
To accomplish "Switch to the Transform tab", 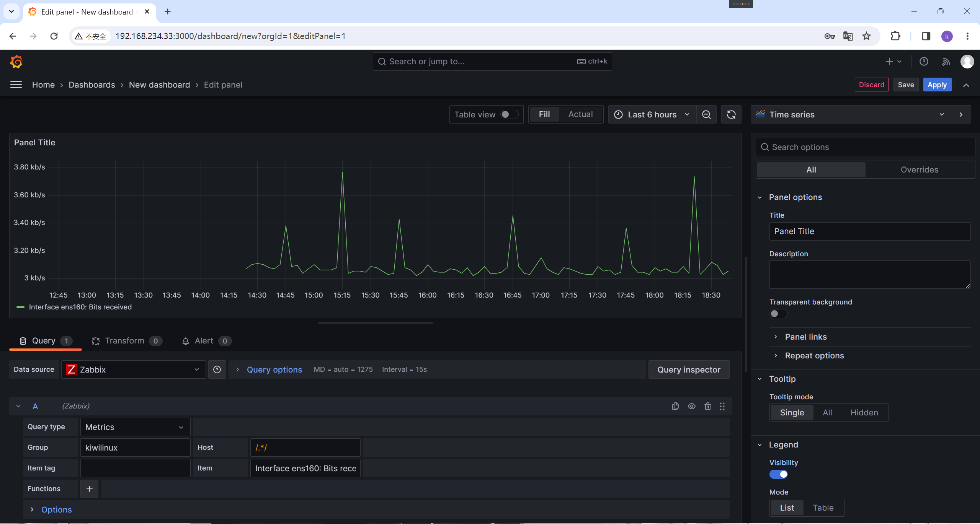I will (x=127, y=341).
